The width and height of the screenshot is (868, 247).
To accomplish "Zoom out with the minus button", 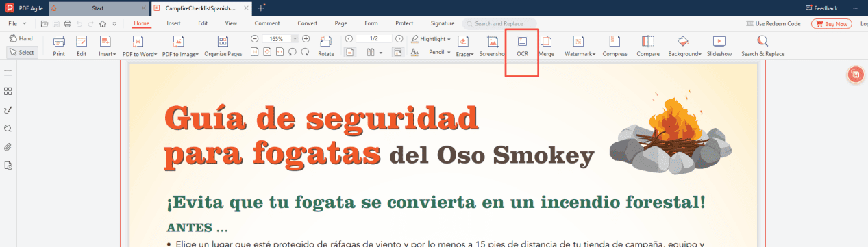I will (x=254, y=39).
